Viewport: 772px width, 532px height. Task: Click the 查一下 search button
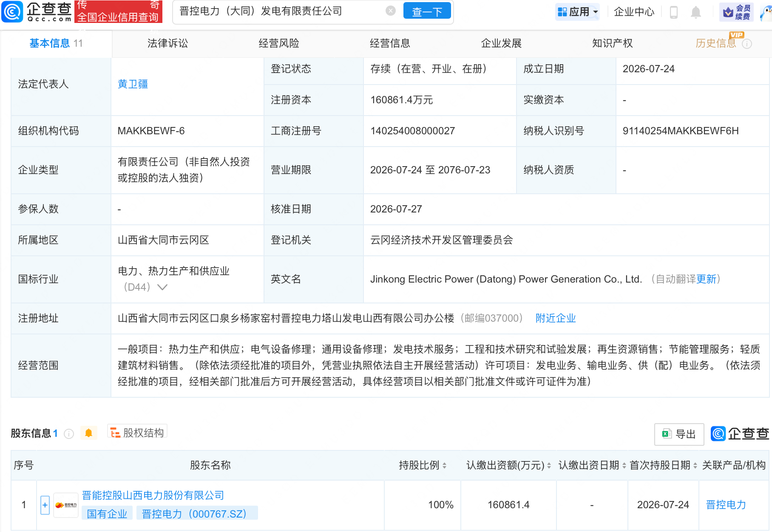427,11
